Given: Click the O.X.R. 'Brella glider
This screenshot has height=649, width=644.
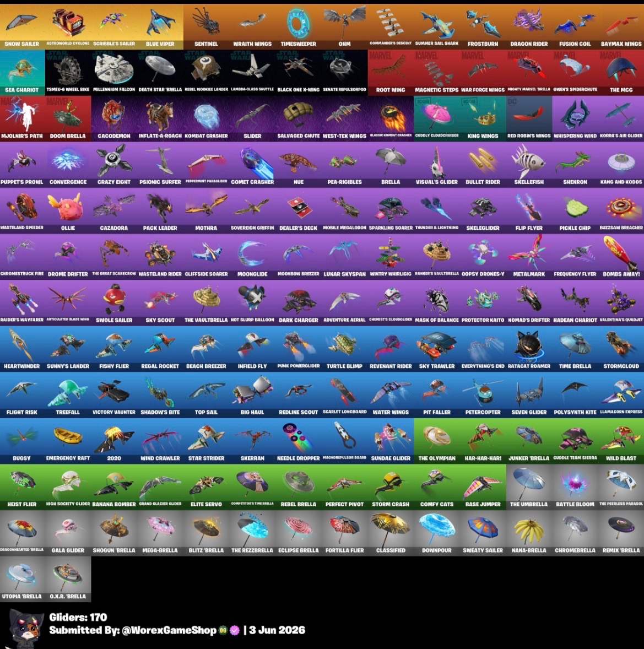Looking at the screenshot, I should pos(68,578).
